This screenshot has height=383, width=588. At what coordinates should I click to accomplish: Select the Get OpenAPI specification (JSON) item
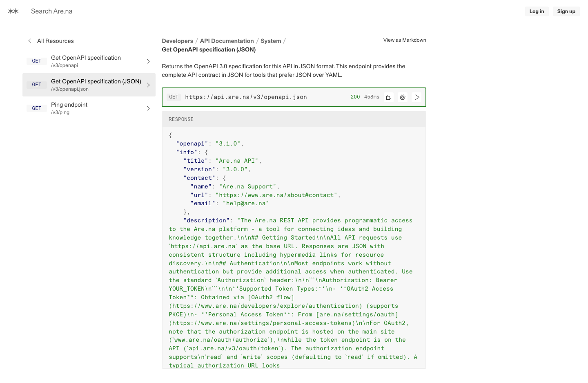click(x=89, y=85)
